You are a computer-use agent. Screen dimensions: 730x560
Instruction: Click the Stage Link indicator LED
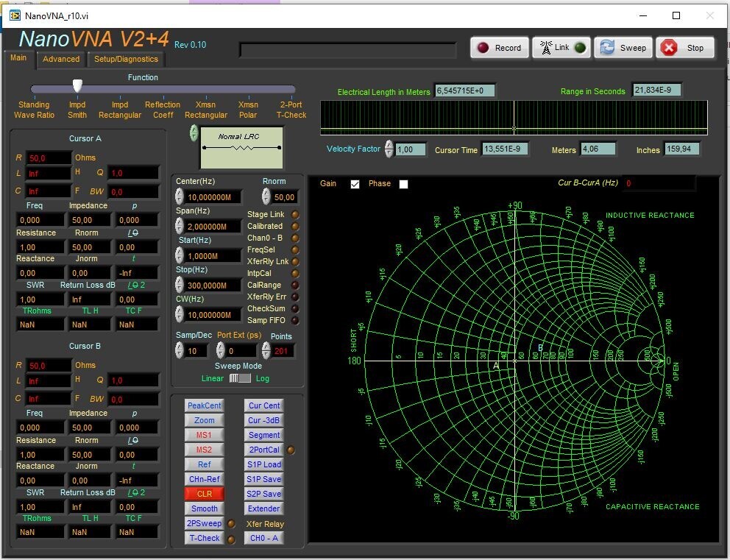click(x=295, y=215)
